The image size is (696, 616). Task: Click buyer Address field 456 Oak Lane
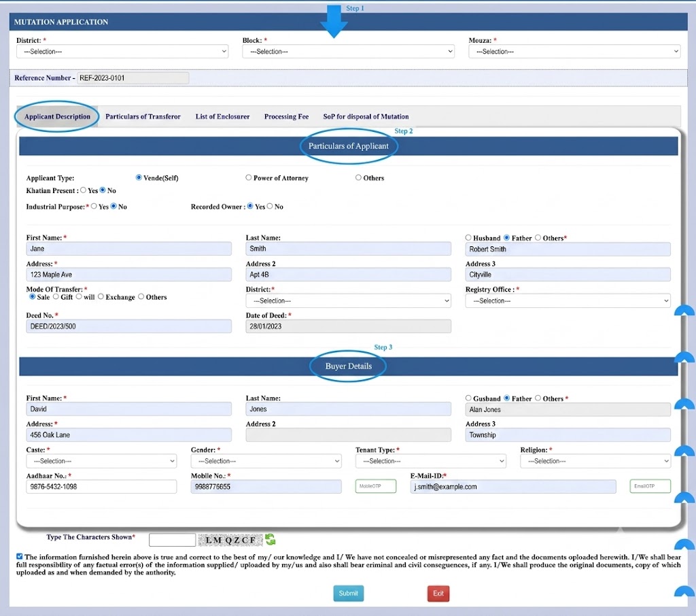[128, 434]
